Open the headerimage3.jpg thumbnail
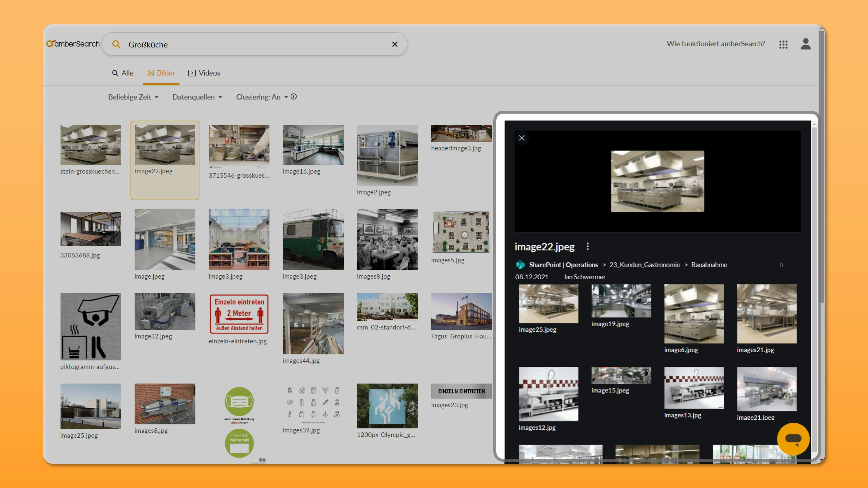 click(461, 133)
